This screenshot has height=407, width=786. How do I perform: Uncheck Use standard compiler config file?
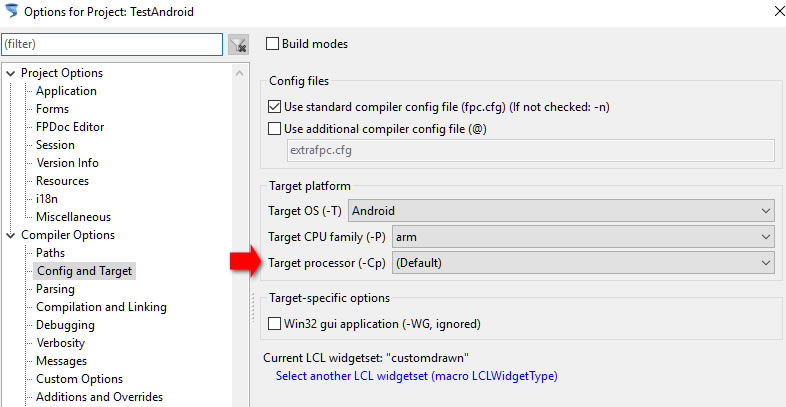pos(274,107)
